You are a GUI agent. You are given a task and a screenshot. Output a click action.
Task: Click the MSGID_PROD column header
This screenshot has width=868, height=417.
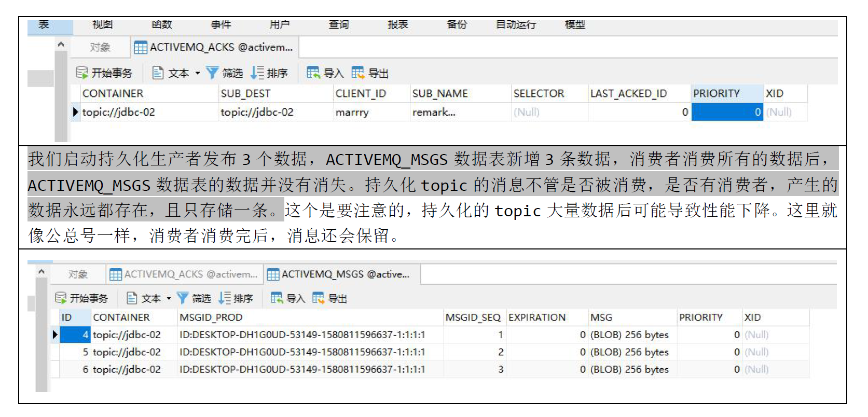click(310, 317)
